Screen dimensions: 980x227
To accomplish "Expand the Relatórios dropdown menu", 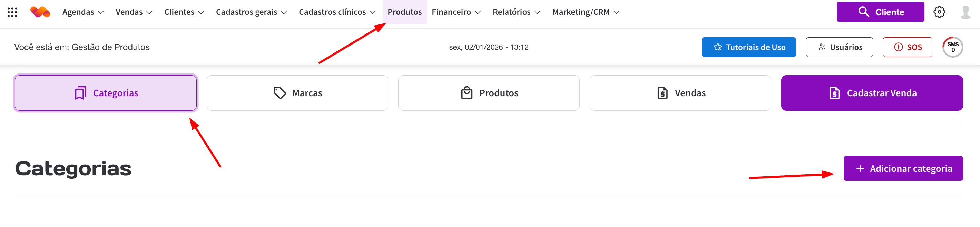I will pyautogui.click(x=516, y=12).
